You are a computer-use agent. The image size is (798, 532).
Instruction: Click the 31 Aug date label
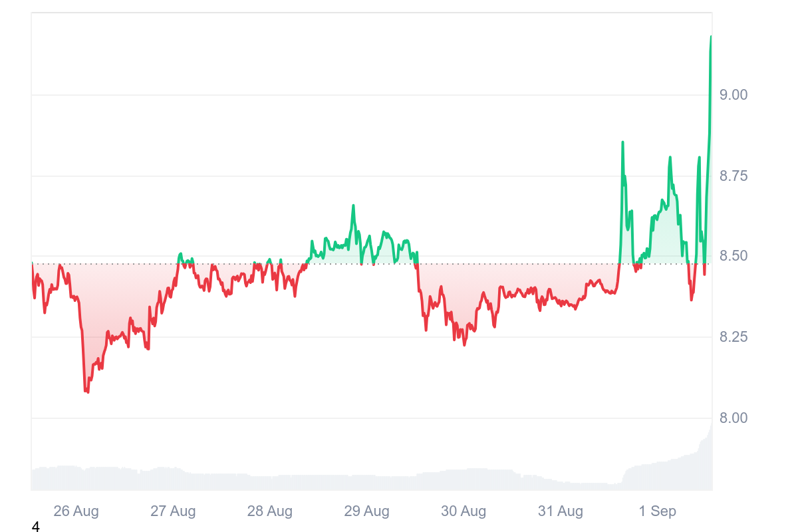coord(561,511)
